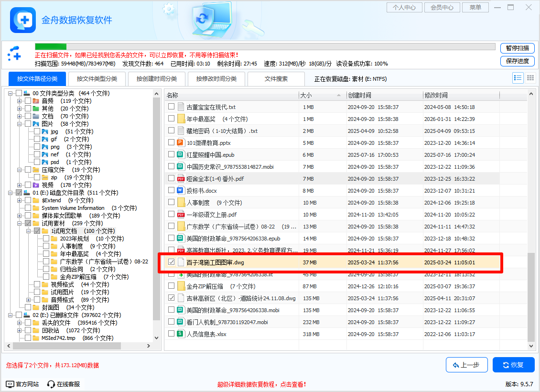
Task: Click the green scan progress bar
Action: (x=51, y=46)
